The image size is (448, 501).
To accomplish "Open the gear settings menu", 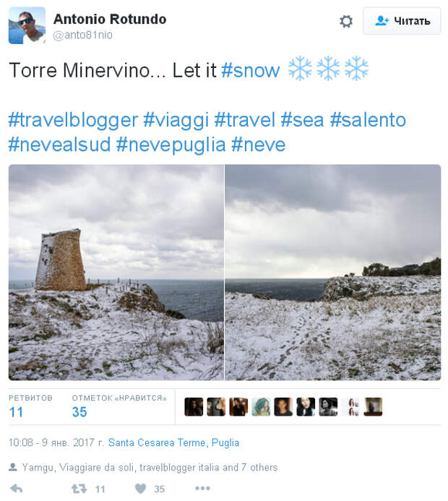I will pos(346,22).
